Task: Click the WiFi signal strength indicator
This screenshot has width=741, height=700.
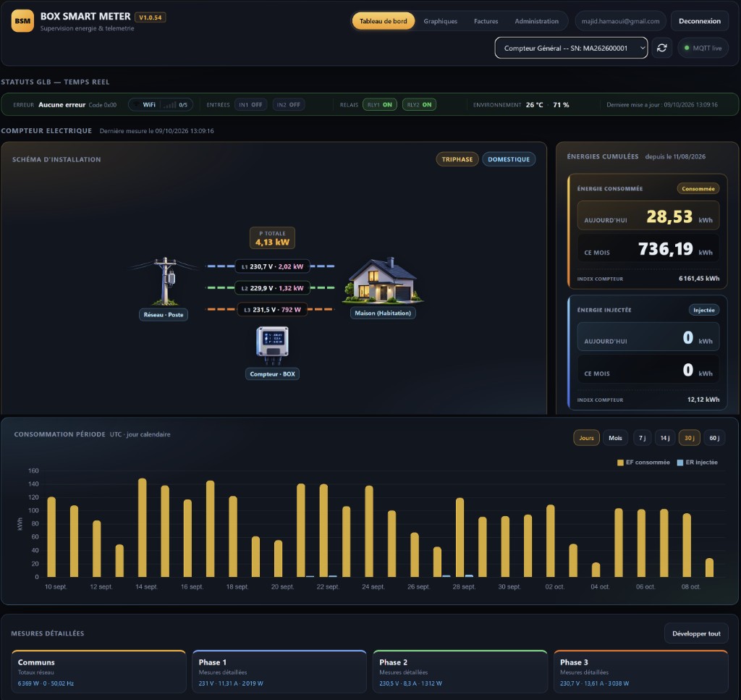Action: coord(161,104)
